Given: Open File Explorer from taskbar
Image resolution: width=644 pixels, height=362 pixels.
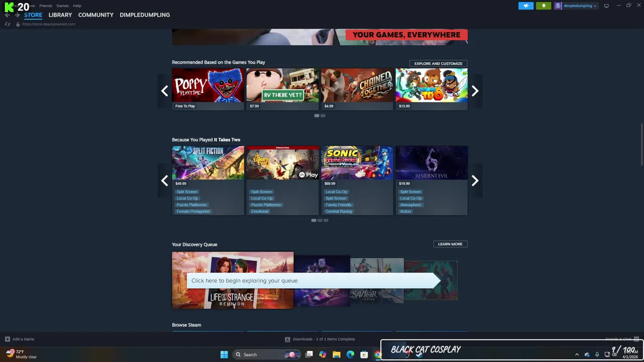Looking at the screenshot, I should [337, 355].
